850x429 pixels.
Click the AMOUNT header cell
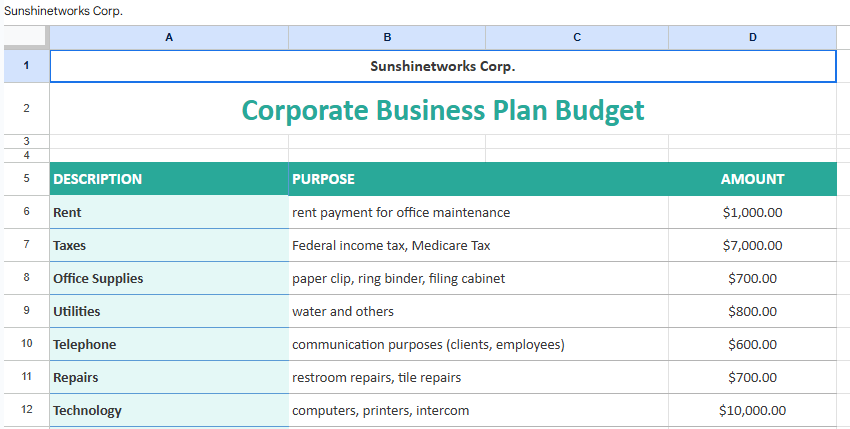coord(752,179)
